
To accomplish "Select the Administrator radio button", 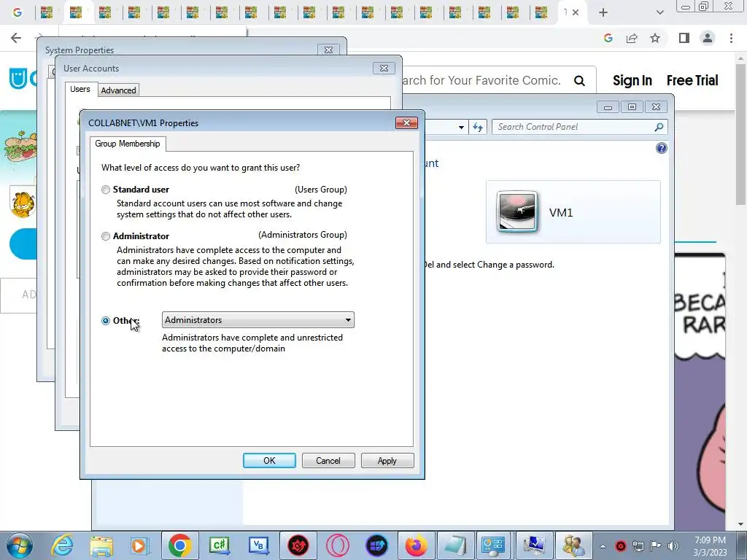I will pyautogui.click(x=106, y=236).
